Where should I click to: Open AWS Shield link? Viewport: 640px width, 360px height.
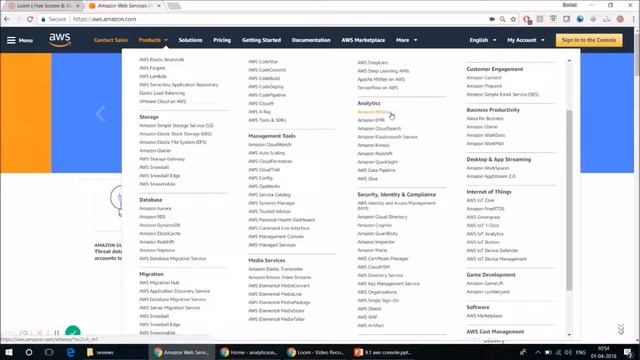pos(369,309)
